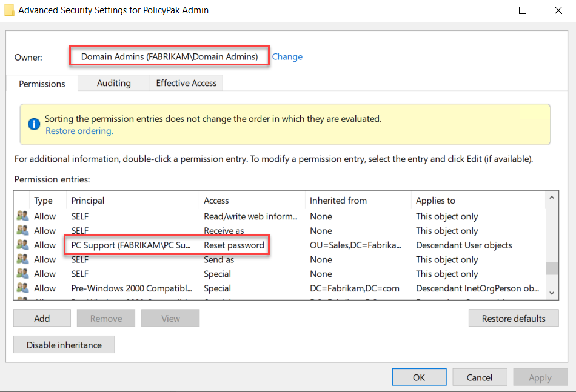576x392 pixels.
Task: Click the group icon beside Receive as row
Action: (x=22, y=230)
